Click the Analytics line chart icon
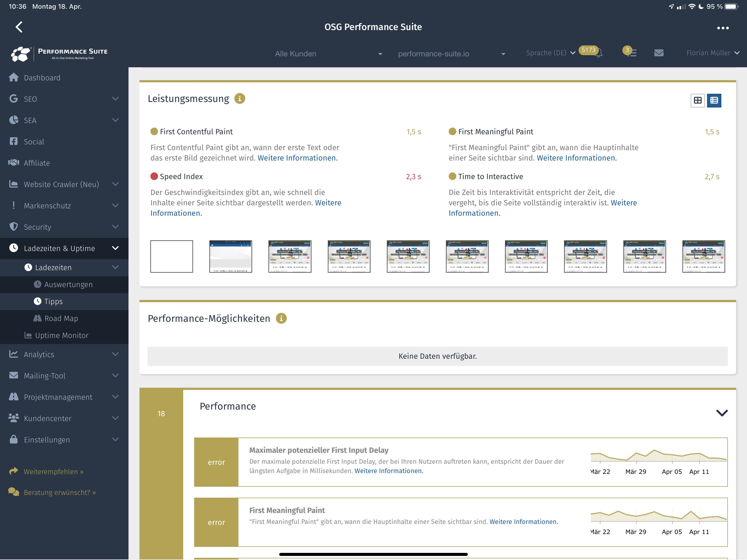 point(13,354)
